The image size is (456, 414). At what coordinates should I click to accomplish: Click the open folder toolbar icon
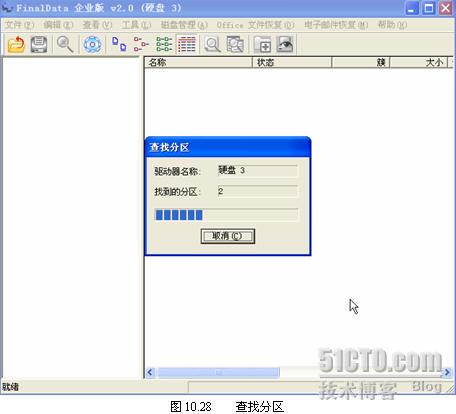point(16,44)
